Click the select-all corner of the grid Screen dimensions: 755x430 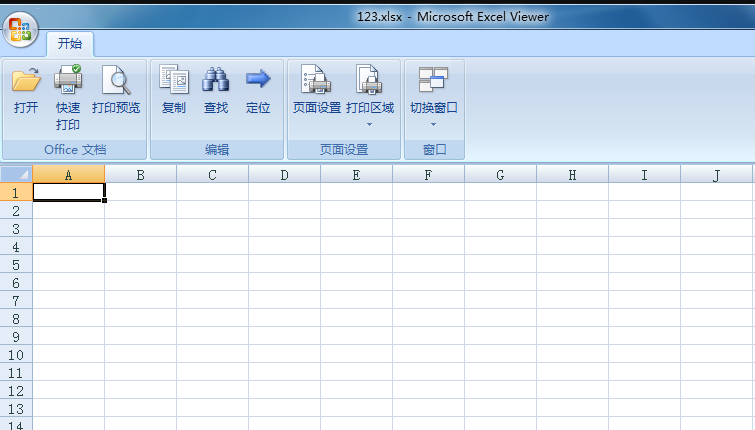click(16, 175)
